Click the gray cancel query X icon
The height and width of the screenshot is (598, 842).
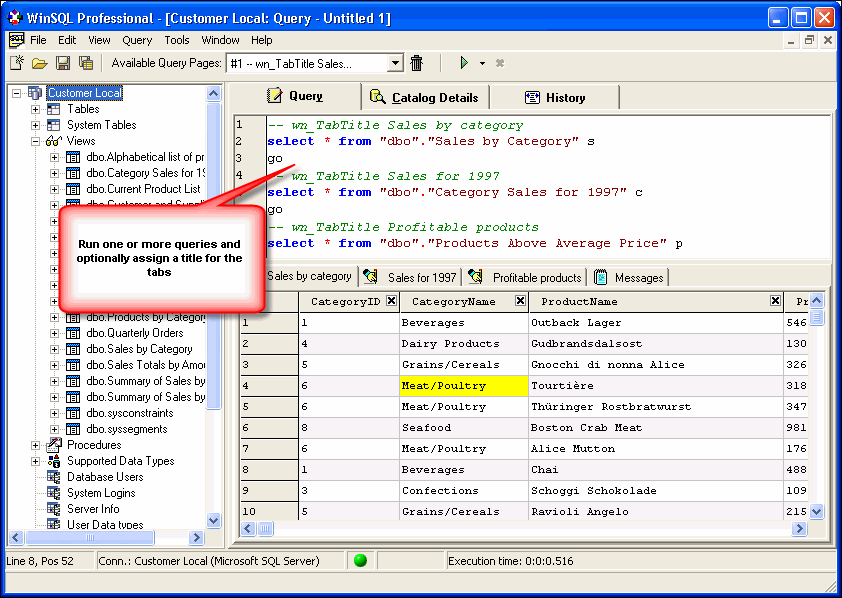(x=500, y=63)
